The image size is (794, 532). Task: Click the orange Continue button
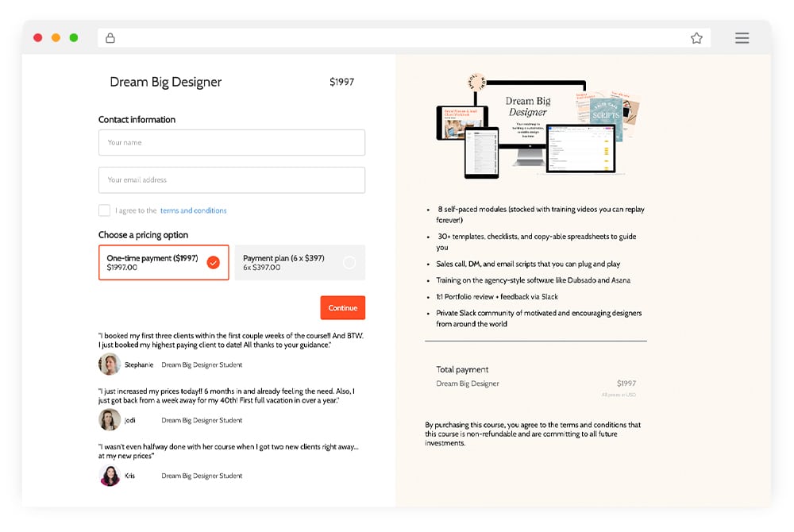pyautogui.click(x=342, y=308)
